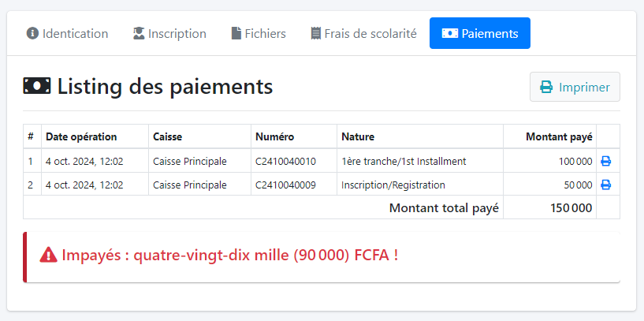
Task: Click the printer icon in Imprimer button
Action: click(x=546, y=87)
